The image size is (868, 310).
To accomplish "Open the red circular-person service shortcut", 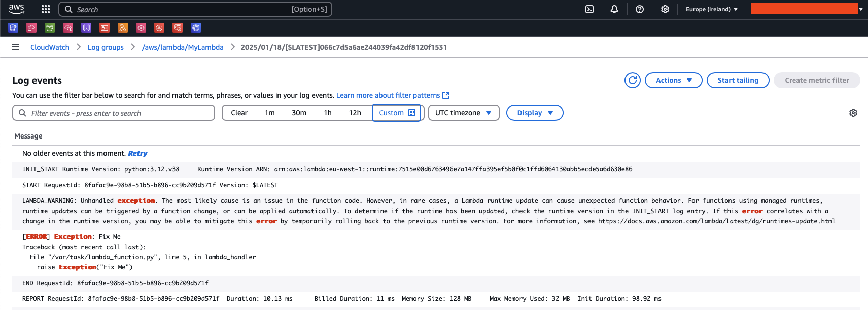I will tap(159, 28).
